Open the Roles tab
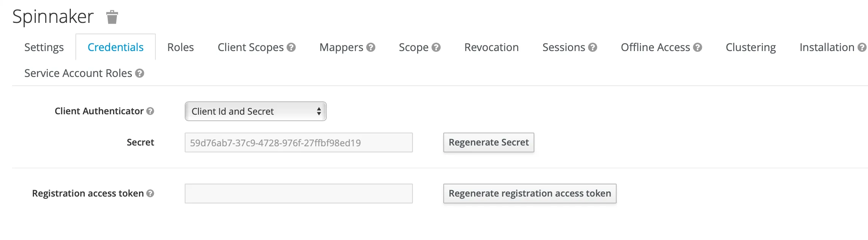The width and height of the screenshot is (868, 240). tap(181, 47)
